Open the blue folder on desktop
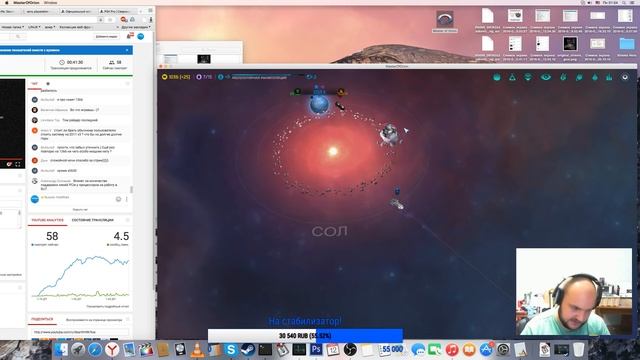 [627, 44]
